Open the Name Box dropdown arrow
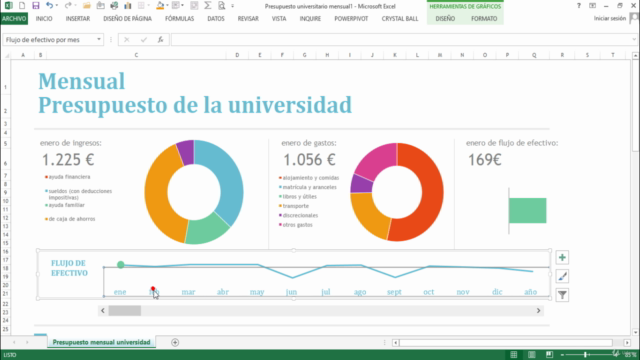The image size is (640, 360). pyautogui.click(x=99, y=40)
